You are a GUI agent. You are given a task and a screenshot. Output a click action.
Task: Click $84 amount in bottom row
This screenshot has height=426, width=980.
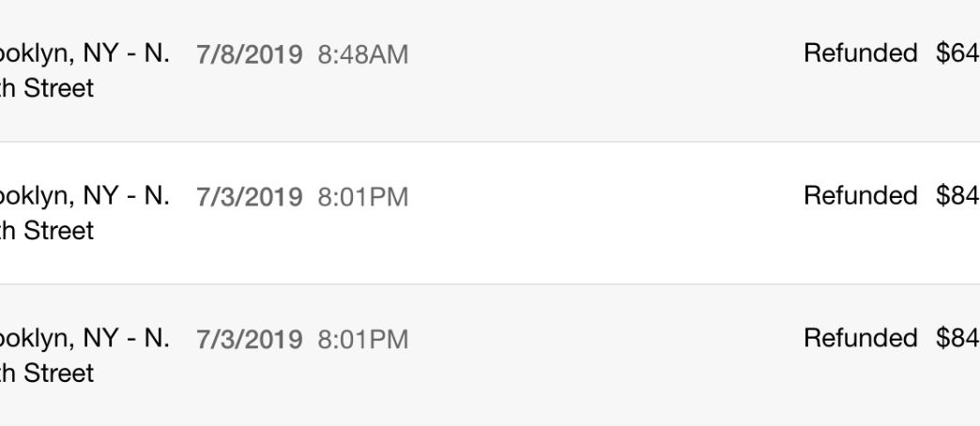tap(957, 338)
